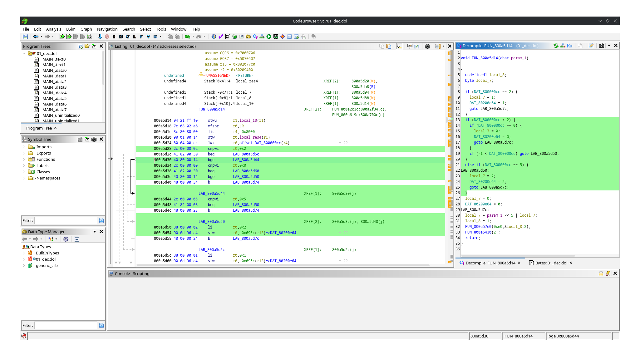Click the green Run script icon
Screen dimensions: 640x364
268,37
